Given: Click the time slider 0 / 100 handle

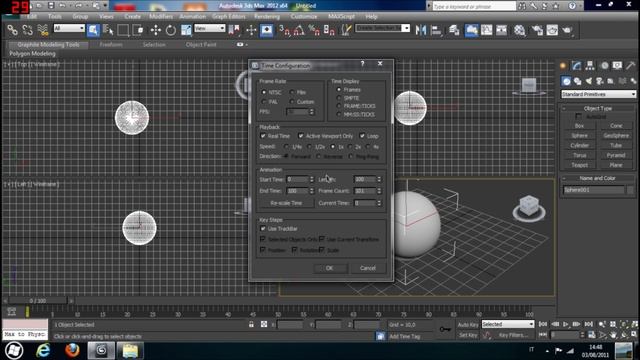Looking at the screenshot, I should coord(37,301).
